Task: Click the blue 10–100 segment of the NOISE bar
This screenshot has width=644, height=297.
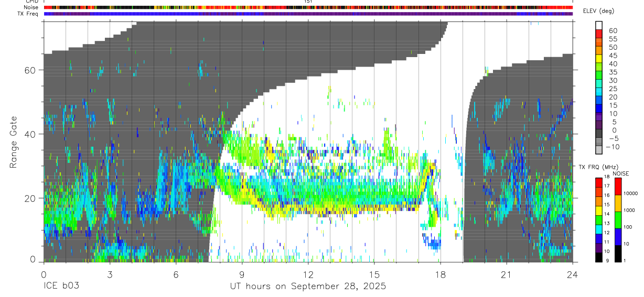Action: coord(618,237)
